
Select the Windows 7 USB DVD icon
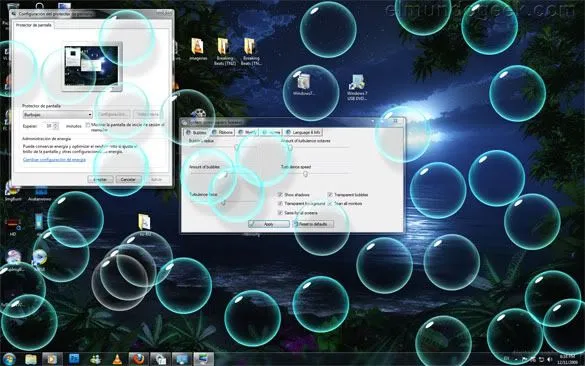tap(357, 87)
